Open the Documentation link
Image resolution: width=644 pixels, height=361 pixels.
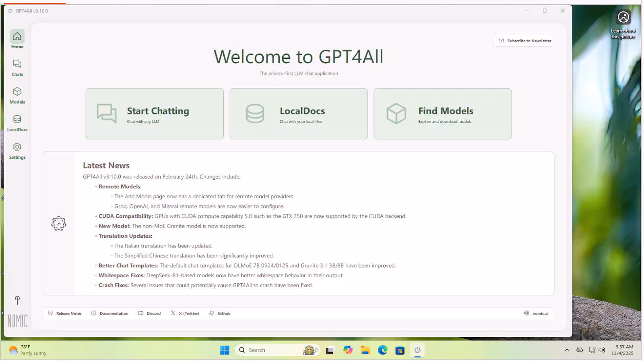[110, 313]
